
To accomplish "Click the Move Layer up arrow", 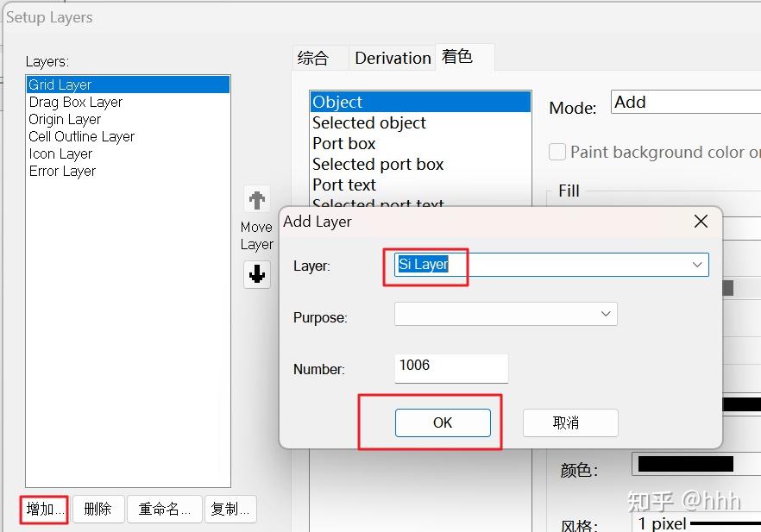I will pos(256,200).
